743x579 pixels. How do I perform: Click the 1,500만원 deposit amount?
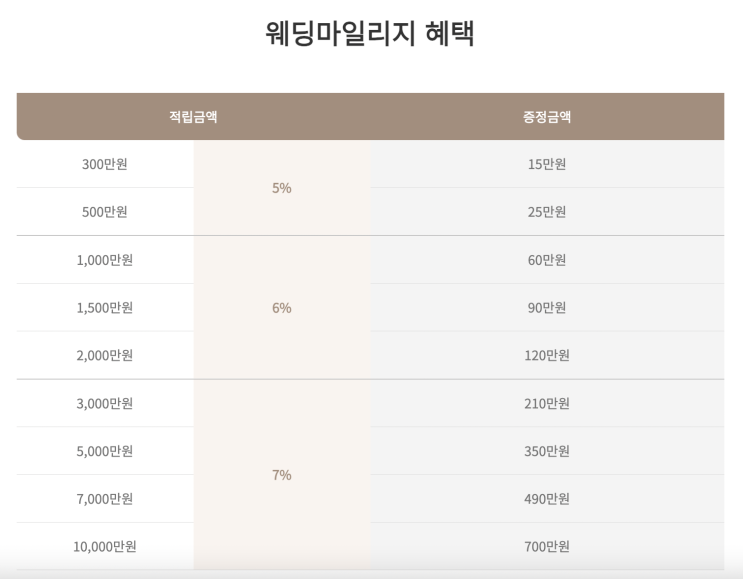(x=104, y=308)
